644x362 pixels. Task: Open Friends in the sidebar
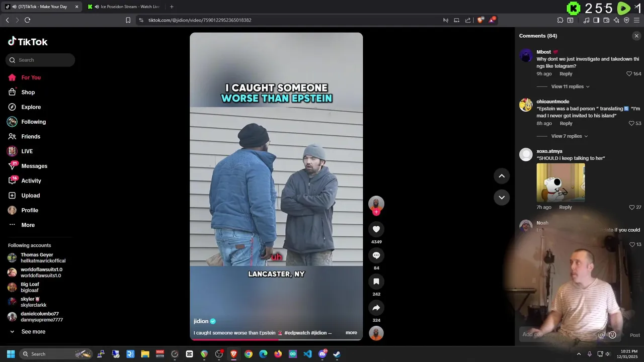coord(31,136)
